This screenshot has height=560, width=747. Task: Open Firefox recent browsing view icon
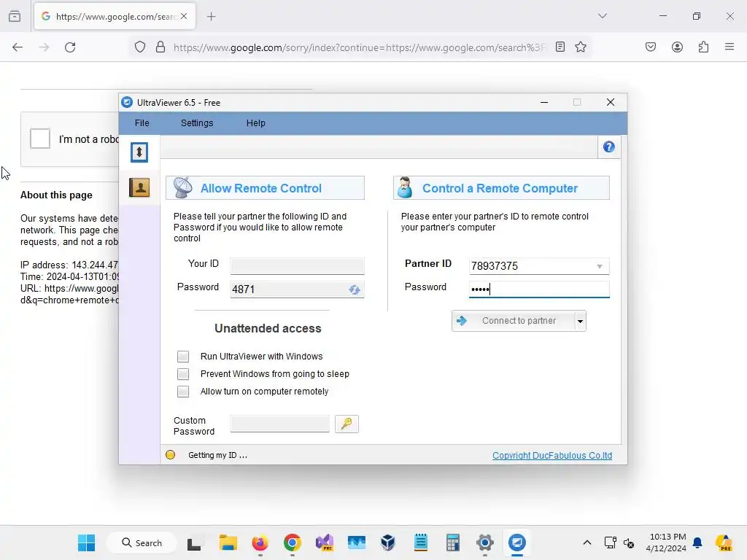point(15,17)
